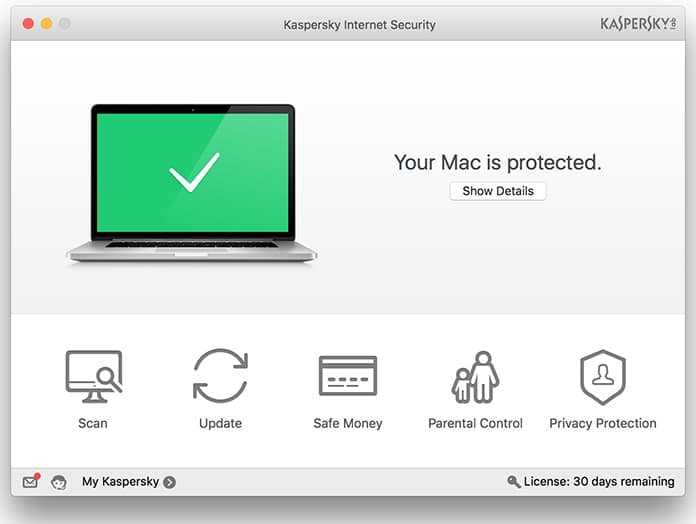The width and height of the screenshot is (696, 524).
Task: Click the Update label text
Action: [221, 423]
